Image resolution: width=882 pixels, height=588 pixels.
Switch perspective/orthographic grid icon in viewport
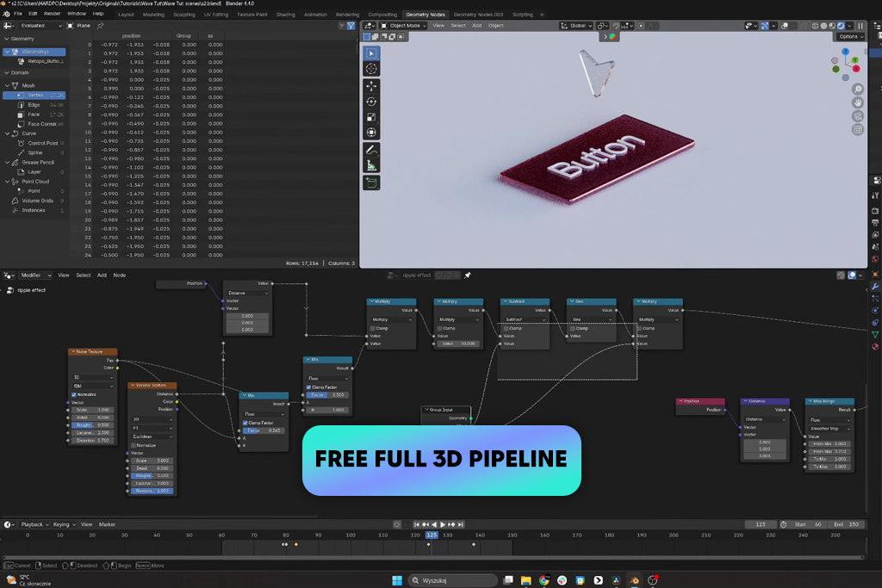click(x=857, y=129)
